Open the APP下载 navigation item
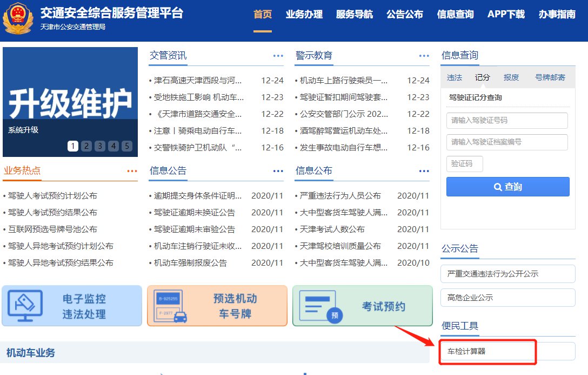 506,15
